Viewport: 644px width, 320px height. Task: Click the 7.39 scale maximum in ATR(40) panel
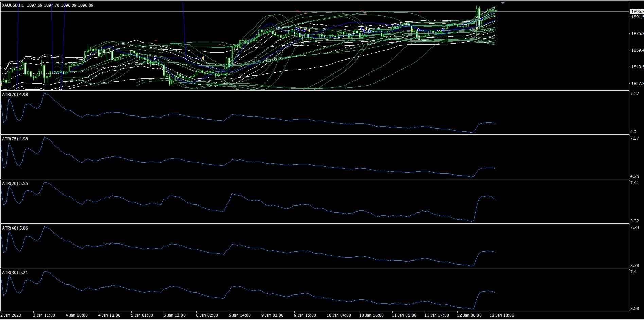pos(634,228)
